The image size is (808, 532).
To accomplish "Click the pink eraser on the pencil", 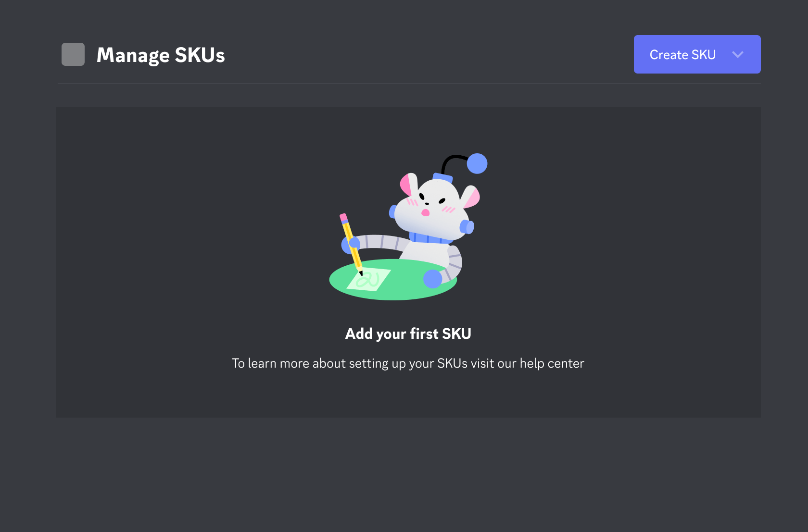I will tap(343, 218).
